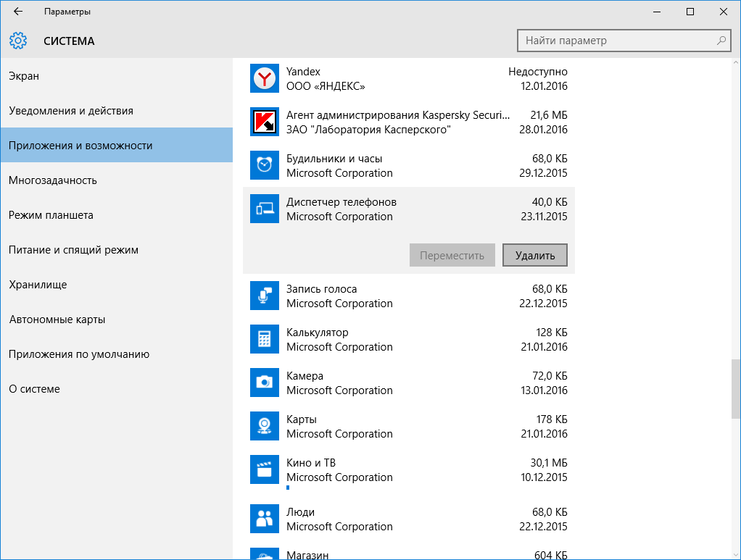Click the settings gear icon near СИСТЕМА
741x560 pixels.
[18, 41]
